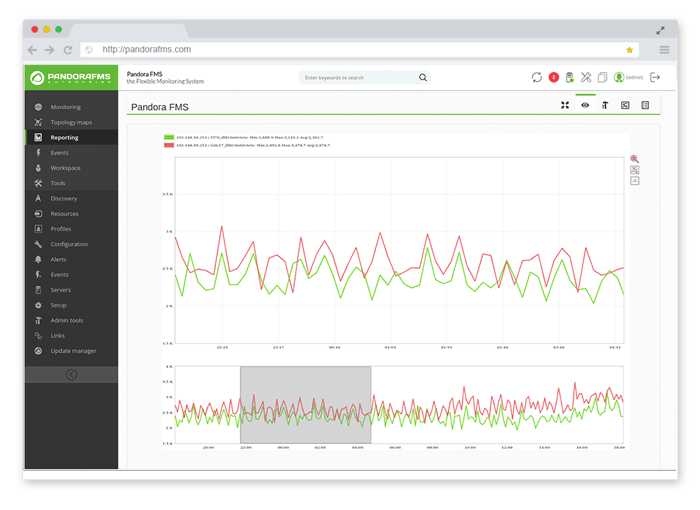Open the Links section
The image size is (700, 510).
tap(71, 335)
